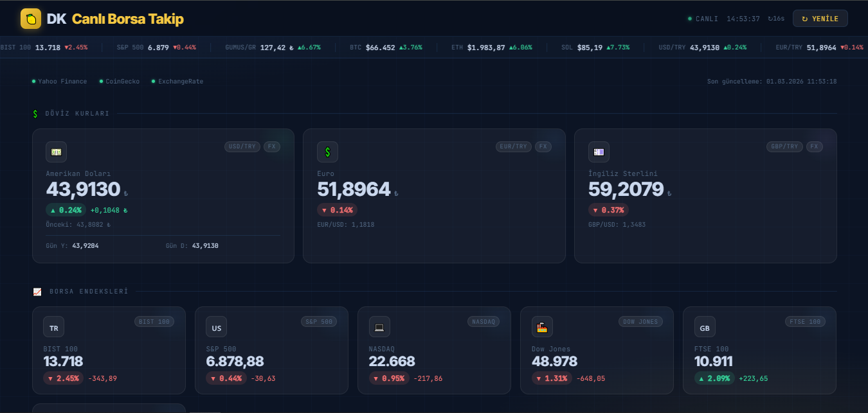Click the red 0.37% change badge
868x413 pixels.
point(608,210)
